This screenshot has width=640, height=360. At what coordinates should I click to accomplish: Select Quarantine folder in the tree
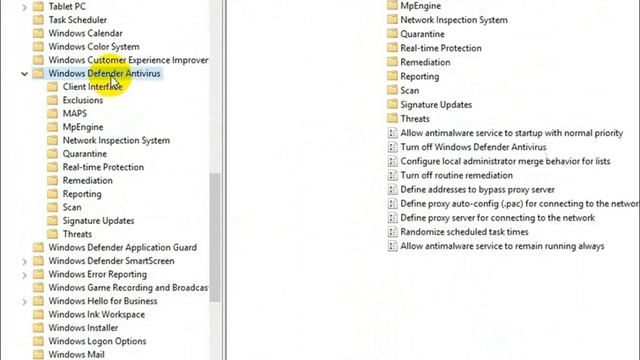point(84,154)
